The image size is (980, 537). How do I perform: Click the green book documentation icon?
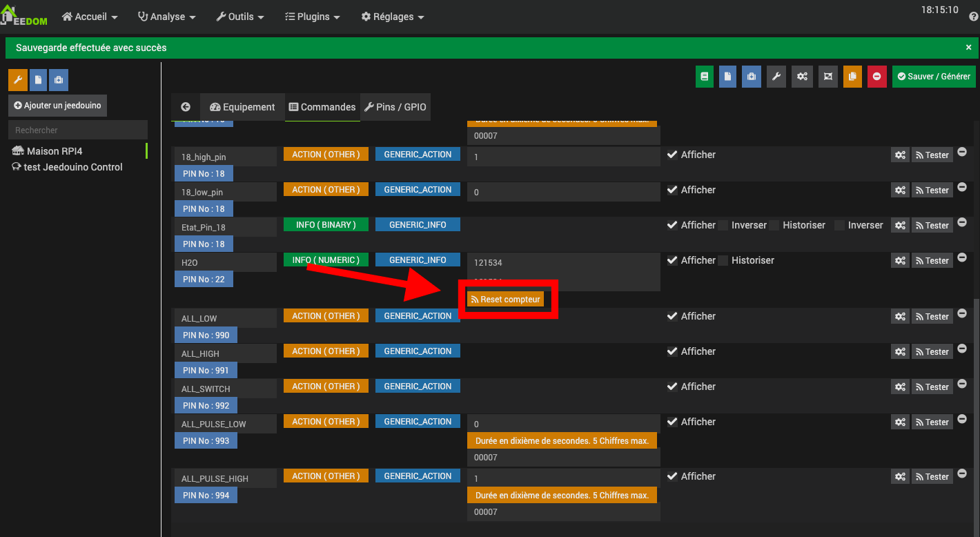coord(704,77)
